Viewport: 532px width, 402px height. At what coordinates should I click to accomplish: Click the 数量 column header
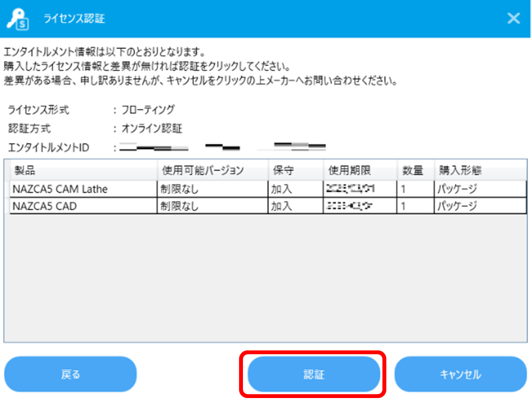click(416, 170)
